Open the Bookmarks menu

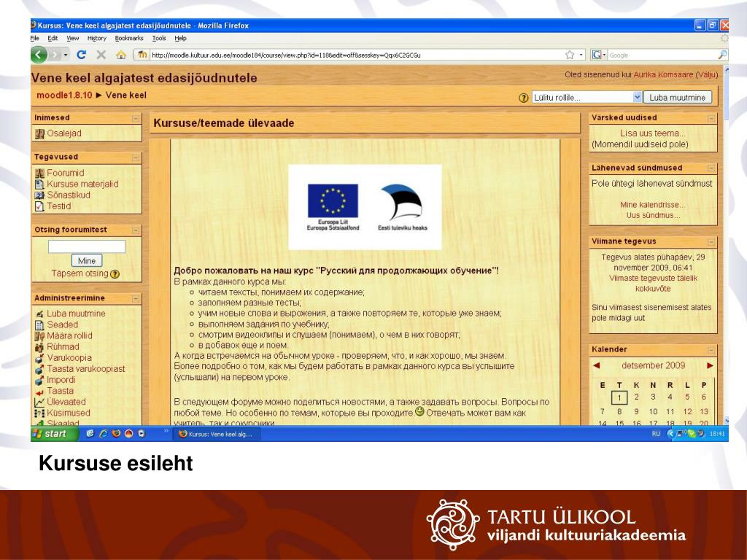pyautogui.click(x=129, y=38)
